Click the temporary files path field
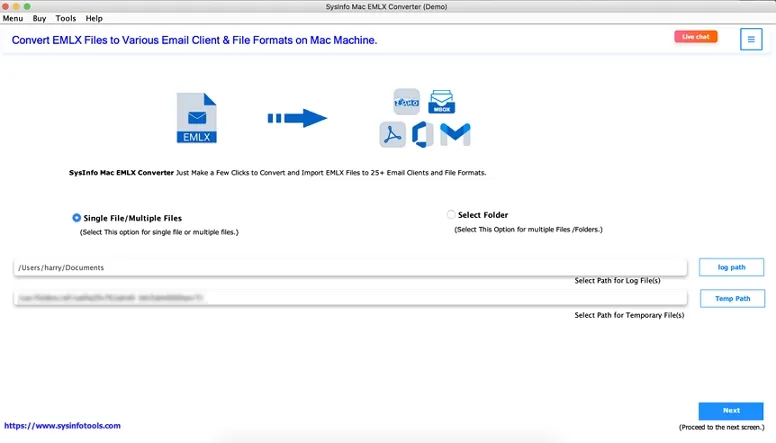Viewport: 776px width, 443px height. (350, 298)
